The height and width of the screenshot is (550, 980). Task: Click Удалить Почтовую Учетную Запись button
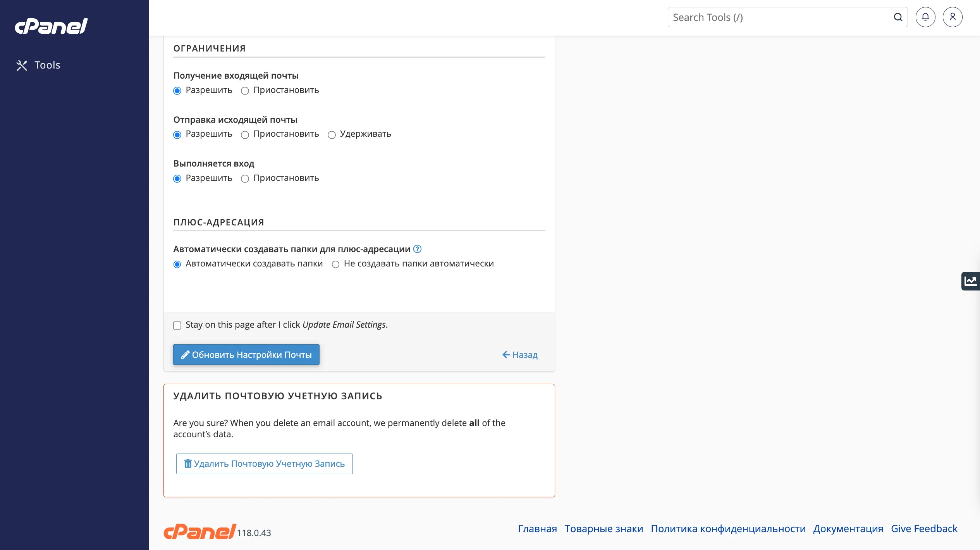pos(264,464)
